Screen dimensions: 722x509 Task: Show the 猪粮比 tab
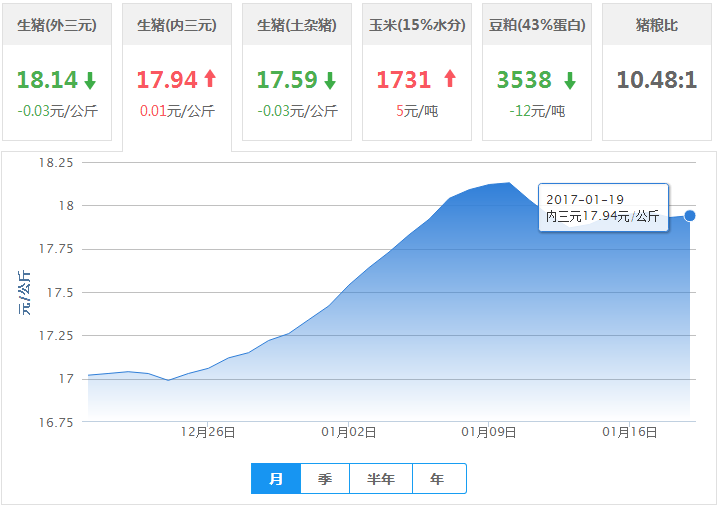pos(657,25)
